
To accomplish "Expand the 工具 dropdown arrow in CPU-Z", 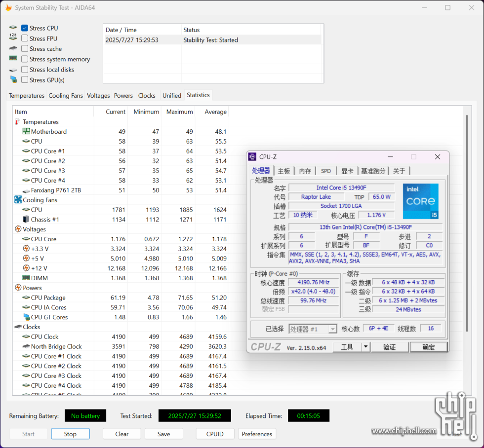I will [x=366, y=347].
